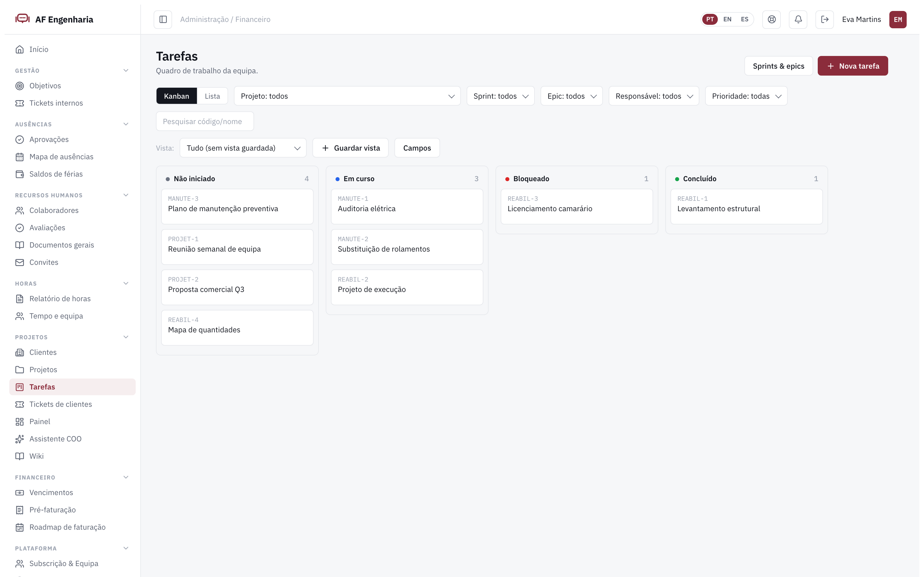Open the notifications bell
The width and height of the screenshot is (924, 577).
(x=798, y=19)
